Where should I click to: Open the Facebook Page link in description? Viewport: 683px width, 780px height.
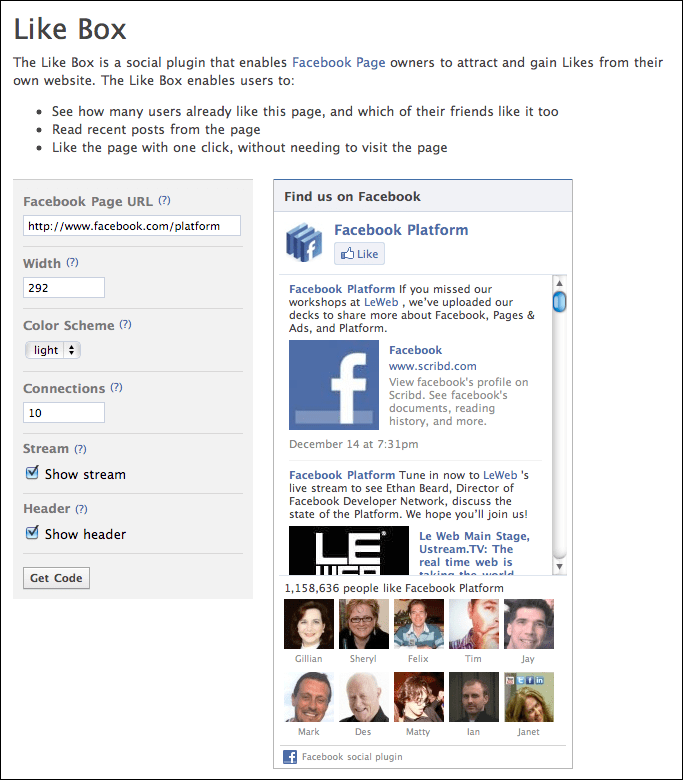[x=338, y=63]
